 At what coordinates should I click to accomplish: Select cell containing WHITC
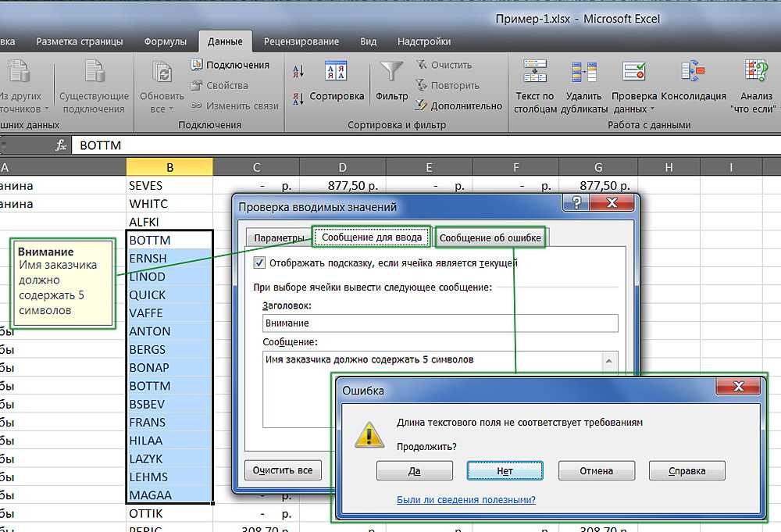[x=169, y=204]
